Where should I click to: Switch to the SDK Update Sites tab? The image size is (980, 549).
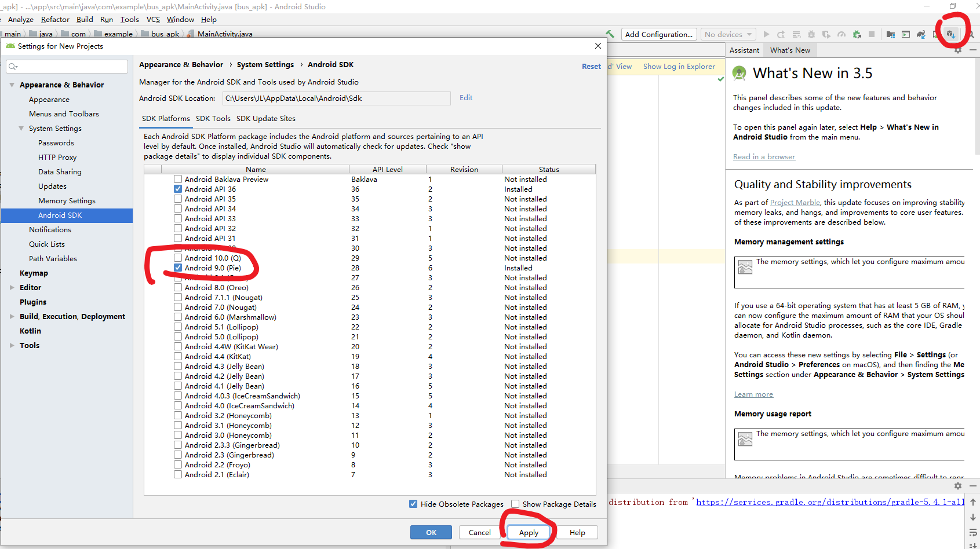(x=266, y=118)
